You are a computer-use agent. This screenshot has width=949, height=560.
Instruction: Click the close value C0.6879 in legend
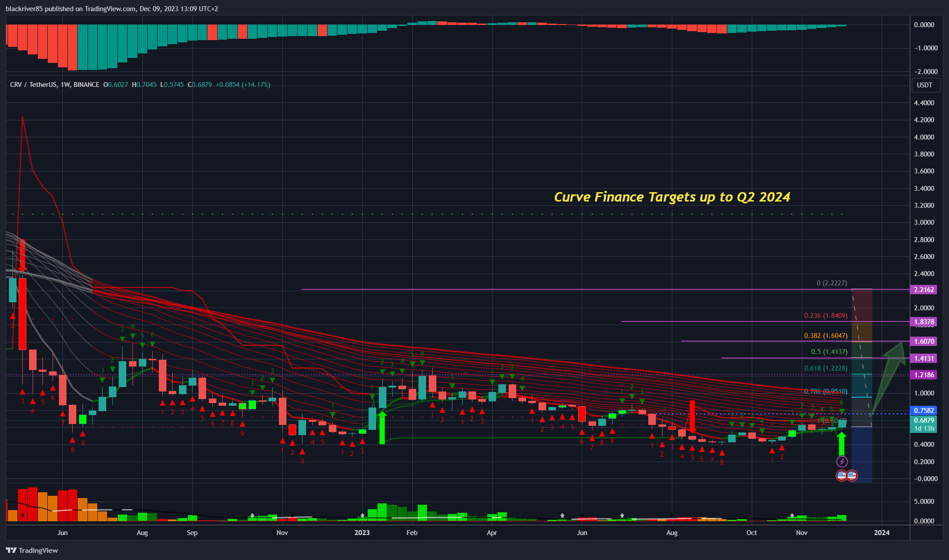click(199, 85)
